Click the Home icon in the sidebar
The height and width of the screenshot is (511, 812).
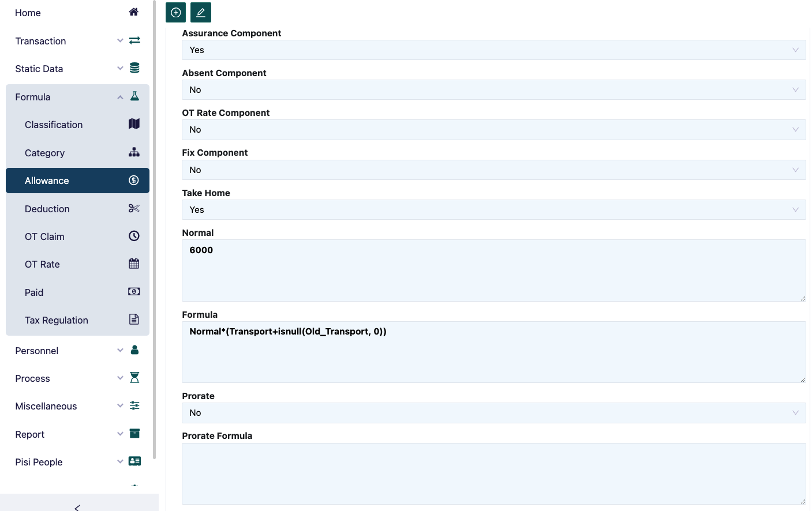133,11
